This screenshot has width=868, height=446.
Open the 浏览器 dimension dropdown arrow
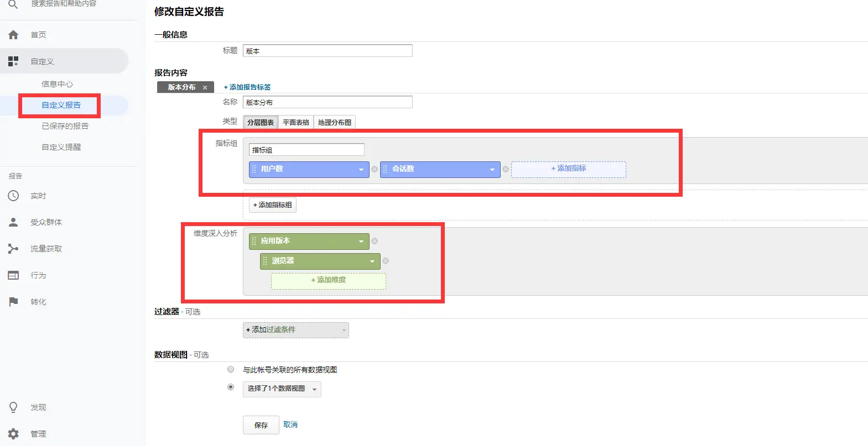[372, 261]
